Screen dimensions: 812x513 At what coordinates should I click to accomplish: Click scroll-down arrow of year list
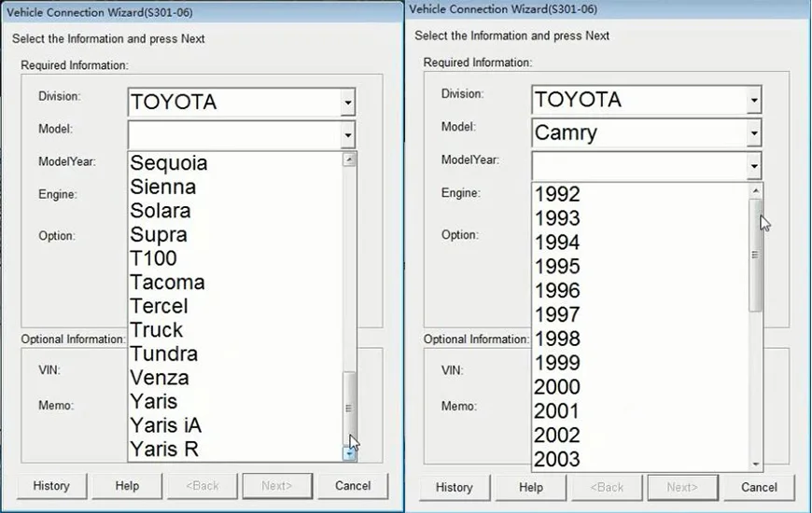click(756, 464)
